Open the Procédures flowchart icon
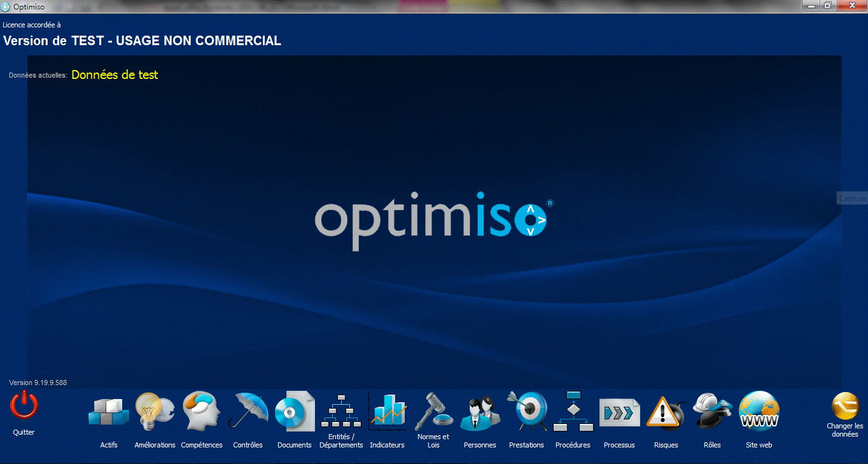Viewport: 868px width, 464px height. [x=573, y=411]
